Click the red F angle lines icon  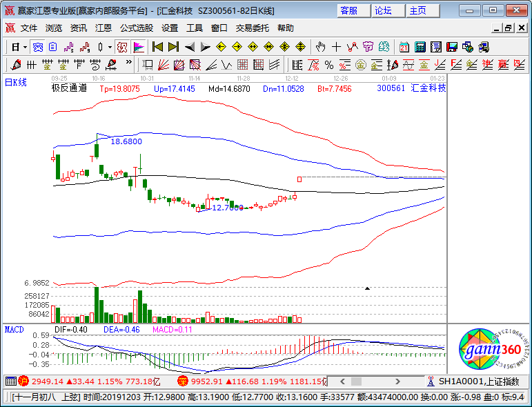(455, 64)
